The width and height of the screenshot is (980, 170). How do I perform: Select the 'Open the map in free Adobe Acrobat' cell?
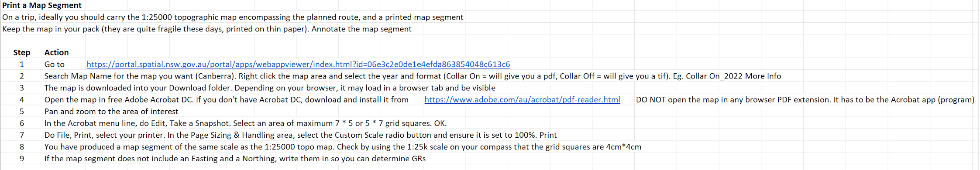(x=226, y=99)
